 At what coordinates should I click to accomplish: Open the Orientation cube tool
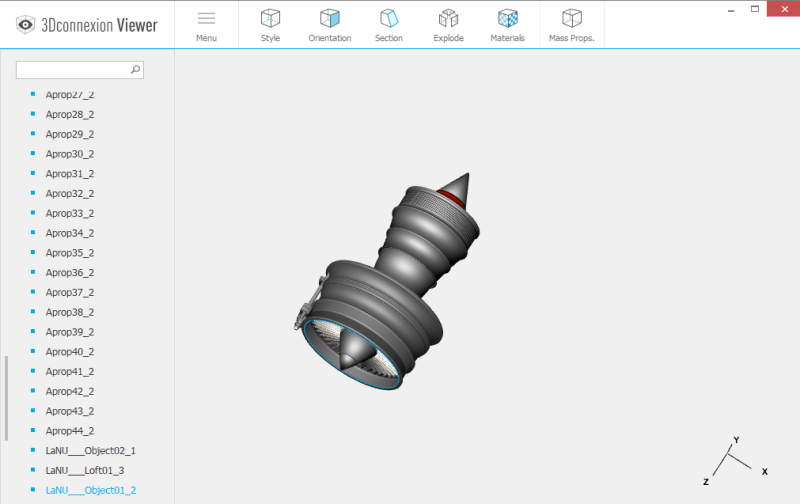coord(330,26)
